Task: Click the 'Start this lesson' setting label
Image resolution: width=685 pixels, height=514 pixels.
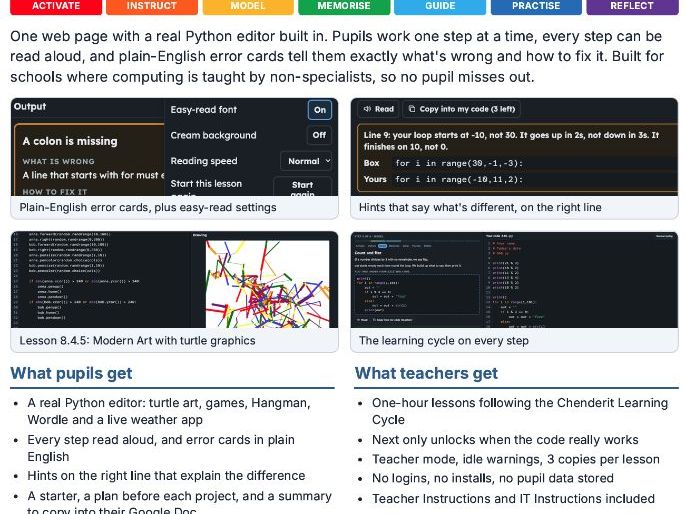Action: tap(206, 184)
